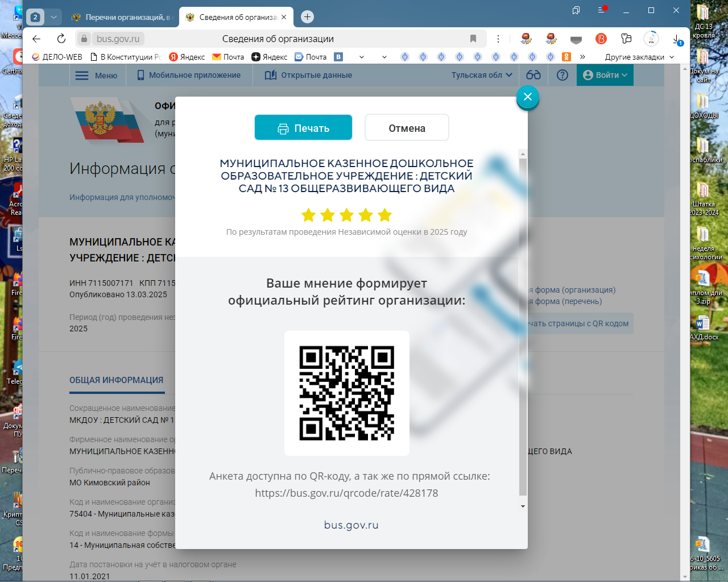Screen dimensions: 728x582
Task: Open the site Меню hamburger
Action: [96, 75]
